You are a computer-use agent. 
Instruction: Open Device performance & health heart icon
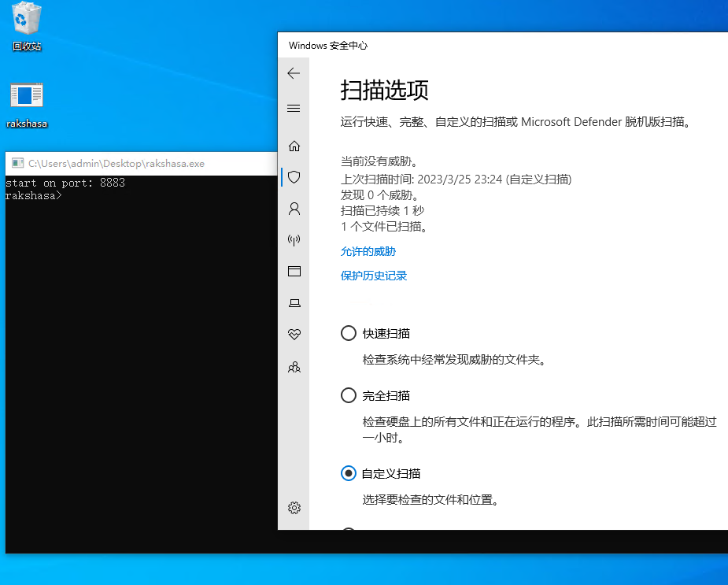[x=294, y=334]
